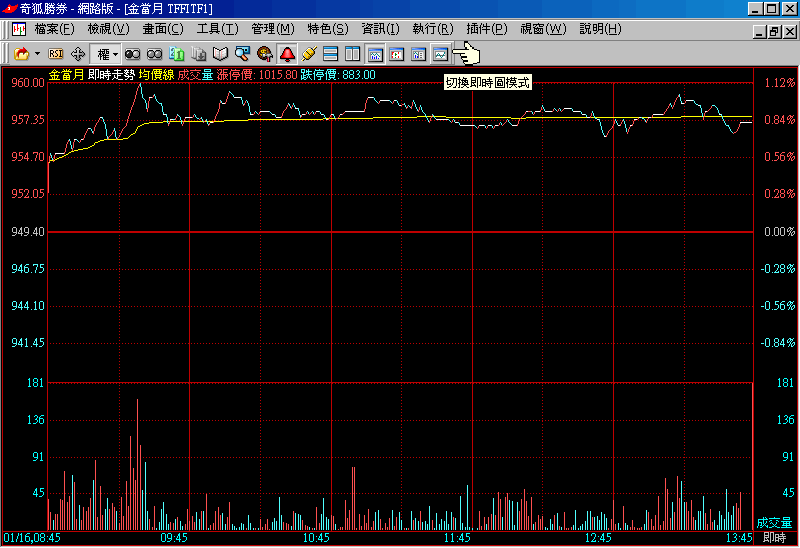The width and height of the screenshot is (800, 548).
Task: Click the 即時走勢 chart label
Action: [x=111, y=74]
